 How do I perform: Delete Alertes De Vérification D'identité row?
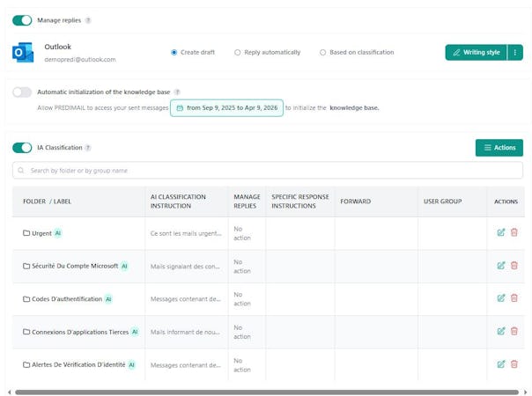pos(514,363)
